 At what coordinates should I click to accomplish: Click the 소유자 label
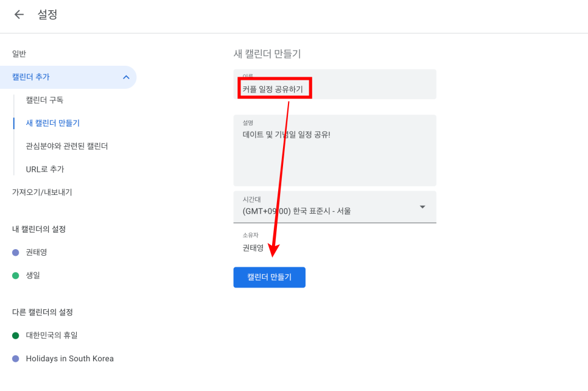pyautogui.click(x=251, y=235)
